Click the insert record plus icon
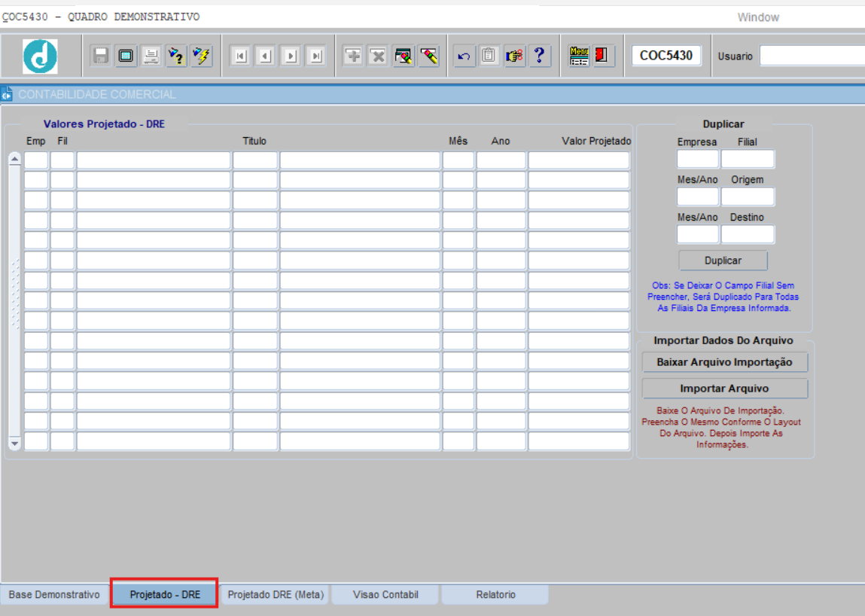Viewport: 865px width, 616px height. tap(352, 56)
